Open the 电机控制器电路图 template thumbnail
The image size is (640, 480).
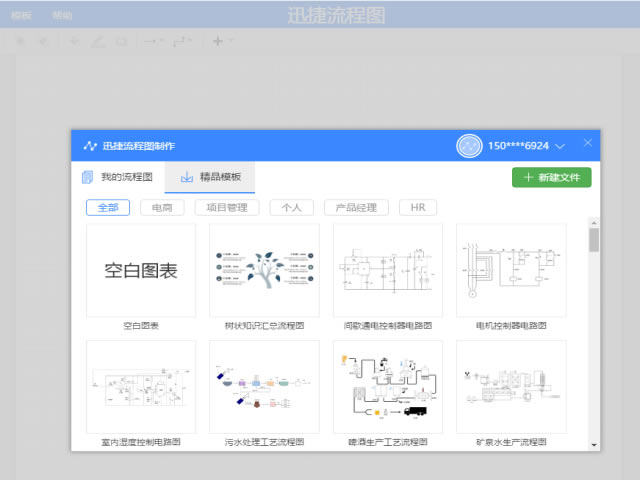click(x=510, y=270)
